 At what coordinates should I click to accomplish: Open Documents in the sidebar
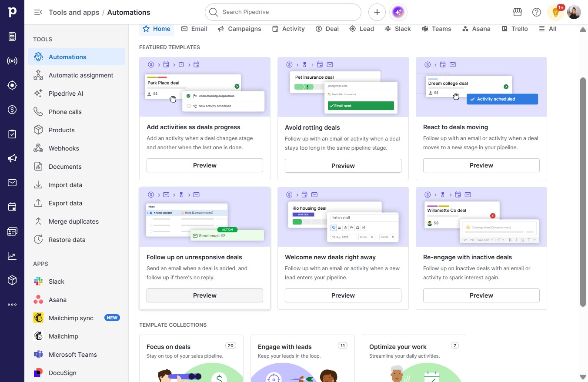pos(77,167)
